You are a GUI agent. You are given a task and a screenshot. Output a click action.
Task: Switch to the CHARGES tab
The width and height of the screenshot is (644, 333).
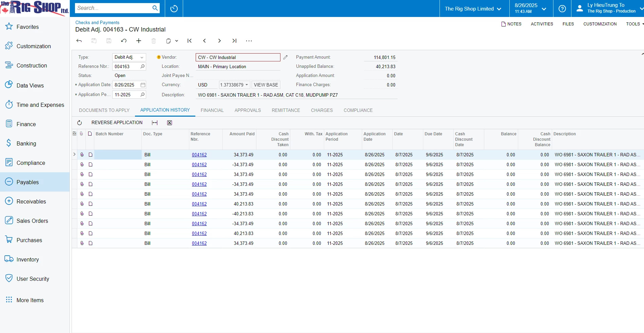(322, 110)
